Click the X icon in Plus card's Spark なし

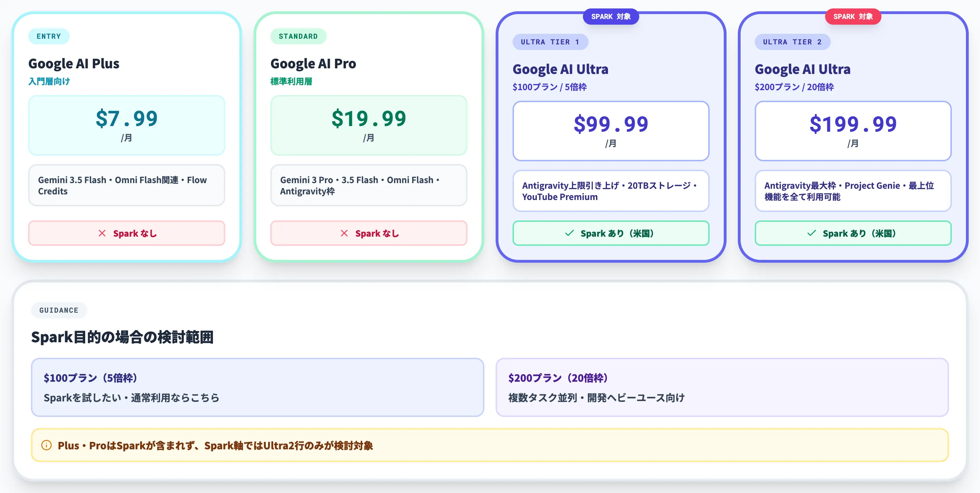tap(102, 233)
